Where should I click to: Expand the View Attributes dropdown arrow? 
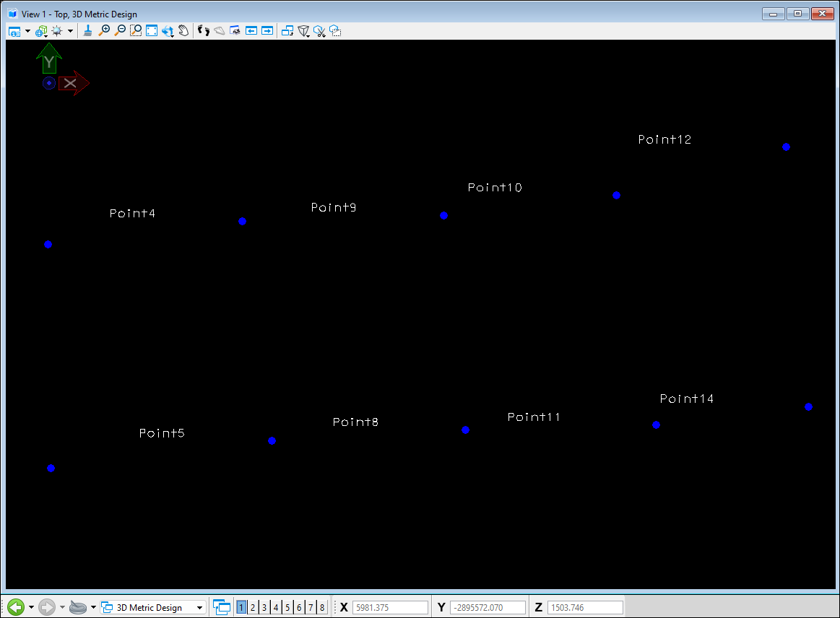tap(27, 31)
